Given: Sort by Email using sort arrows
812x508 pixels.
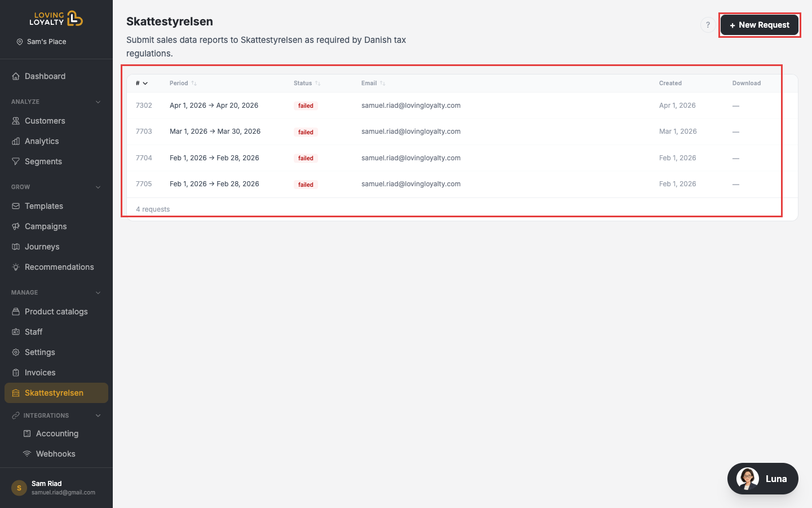Looking at the screenshot, I should click(x=383, y=83).
